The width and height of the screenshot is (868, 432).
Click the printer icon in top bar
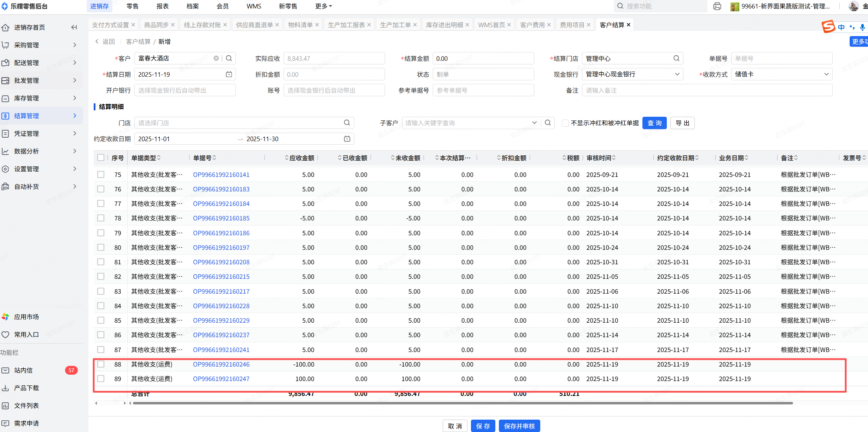coord(717,6)
